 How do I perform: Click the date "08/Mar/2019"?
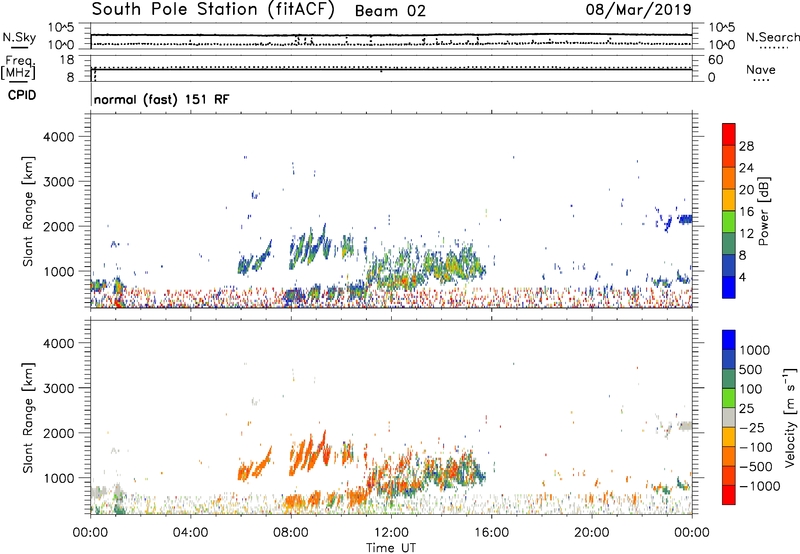click(638, 9)
